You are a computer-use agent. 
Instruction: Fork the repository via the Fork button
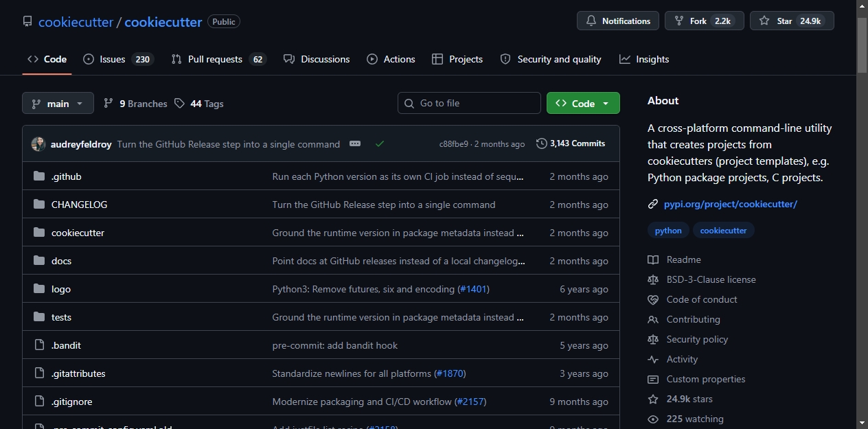(x=704, y=21)
